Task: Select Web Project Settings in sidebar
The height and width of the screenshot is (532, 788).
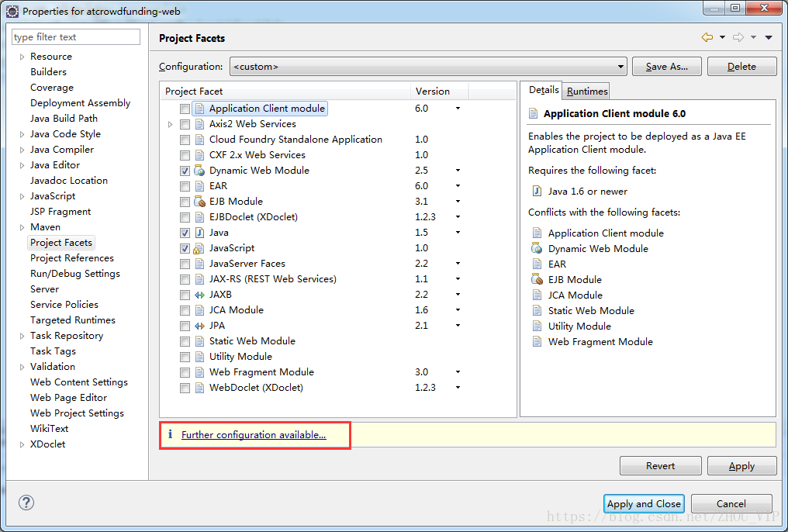Action: pos(77,413)
